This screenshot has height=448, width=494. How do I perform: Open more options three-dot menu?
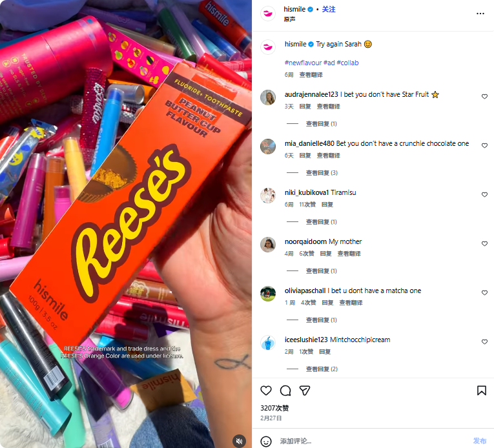pyautogui.click(x=480, y=13)
